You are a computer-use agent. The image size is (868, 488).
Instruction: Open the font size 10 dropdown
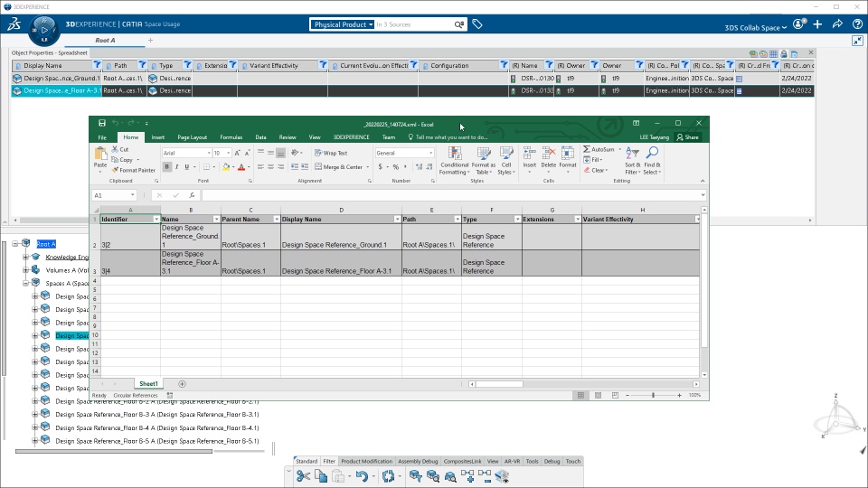tap(229, 154)
